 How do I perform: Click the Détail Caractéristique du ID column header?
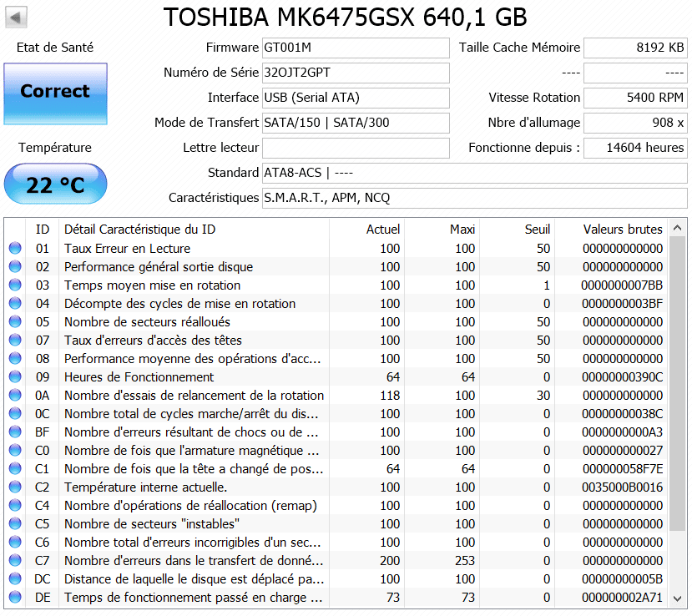pos(194,230)
